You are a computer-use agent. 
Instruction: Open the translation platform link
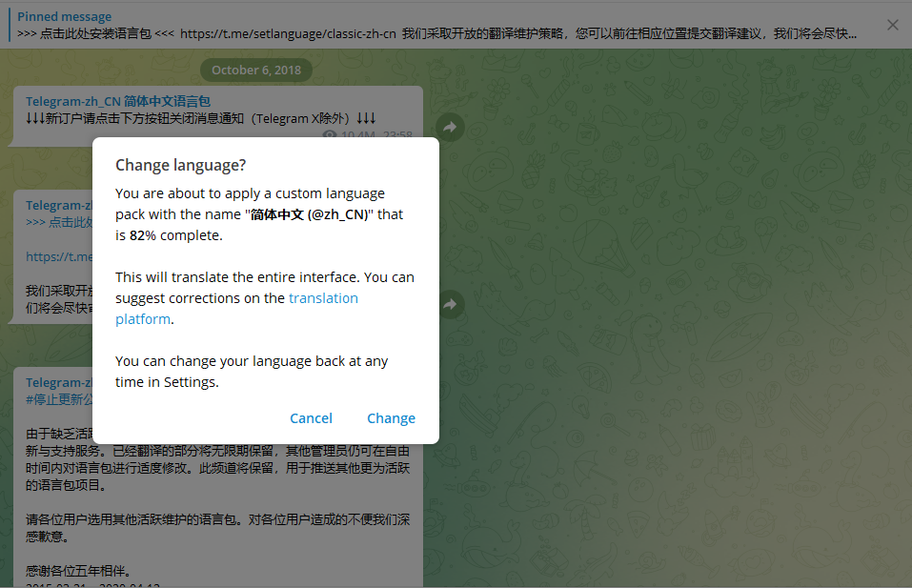[323, 298]
